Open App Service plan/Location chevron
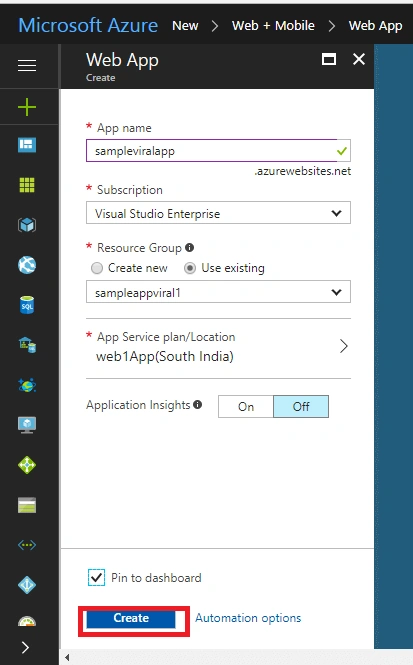Viewport: 413px width, 665px height. (344, 346)
